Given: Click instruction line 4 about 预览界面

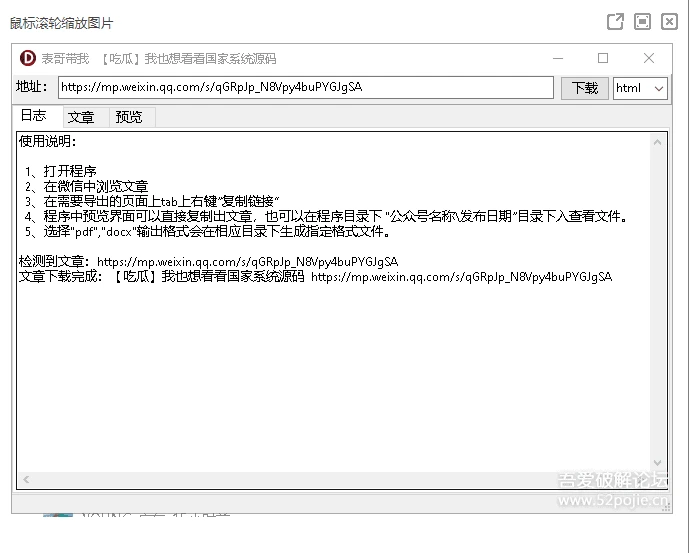Looking at the screenshot, I should click(x=326, y=216).
